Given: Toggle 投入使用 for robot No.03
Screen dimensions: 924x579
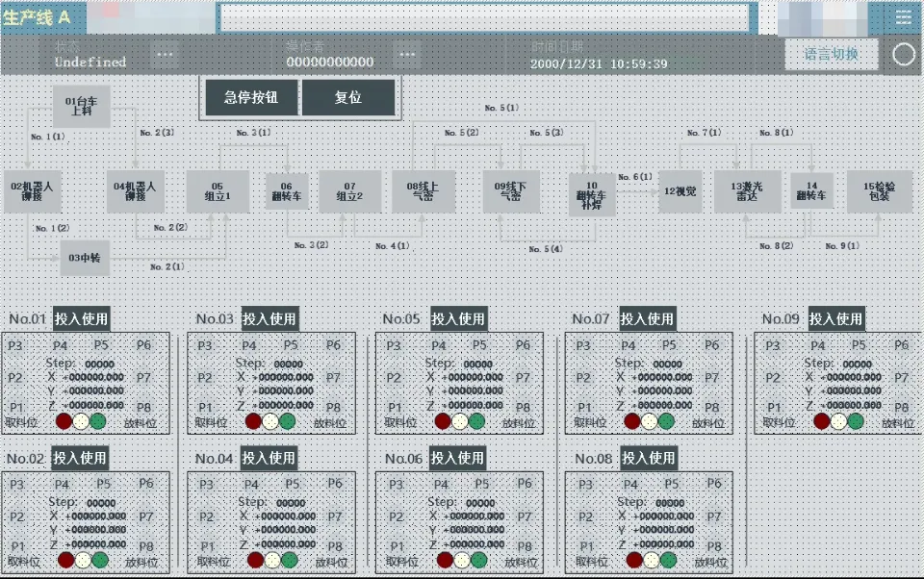Looking at the screenshot, I should tap(269, 319).
